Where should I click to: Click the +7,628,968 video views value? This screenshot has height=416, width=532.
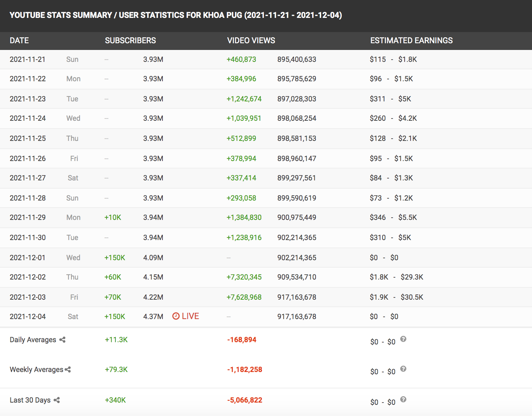pos(244,297)
